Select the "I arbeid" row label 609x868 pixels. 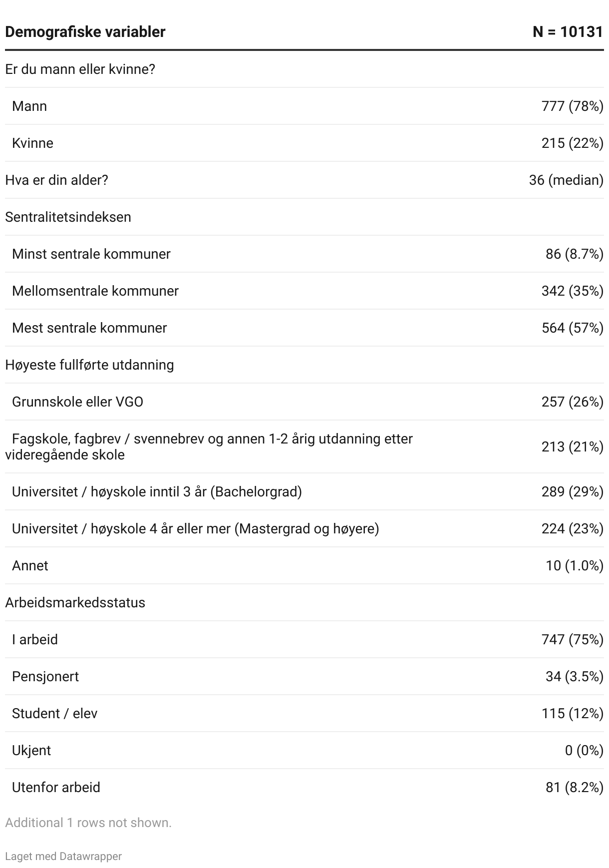click(35, 639)
